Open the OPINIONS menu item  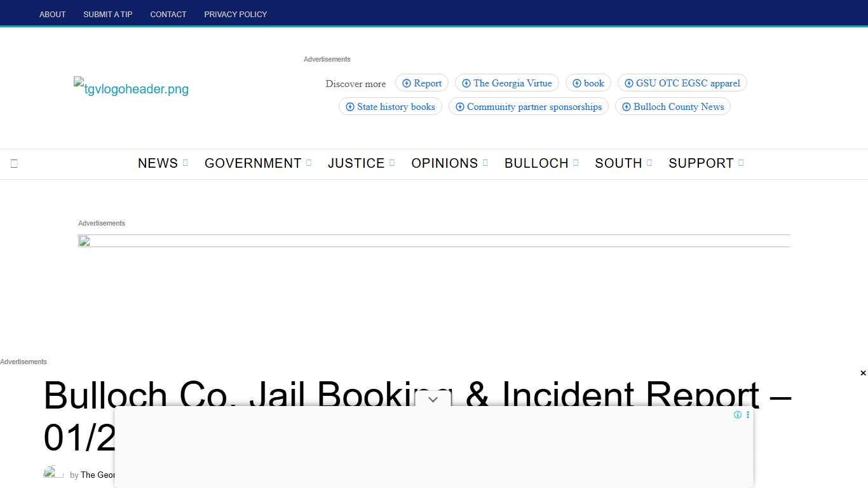(x=445, y=163)
